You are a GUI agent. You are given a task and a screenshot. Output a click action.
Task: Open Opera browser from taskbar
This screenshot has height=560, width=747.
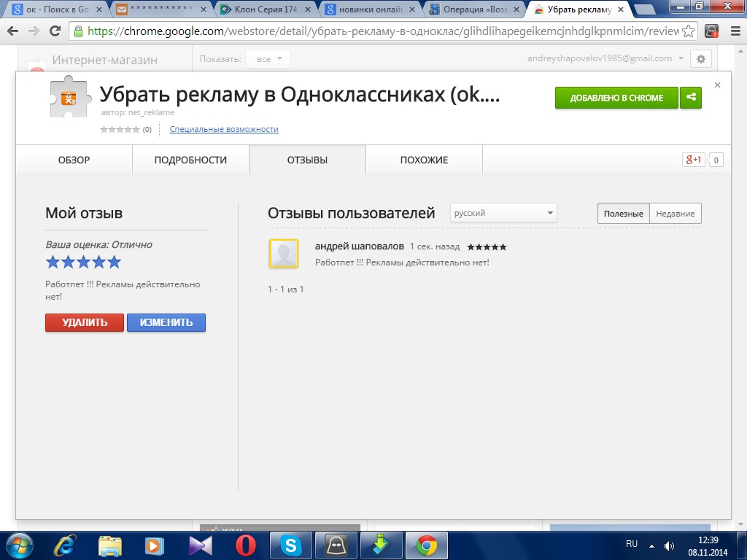245,545
